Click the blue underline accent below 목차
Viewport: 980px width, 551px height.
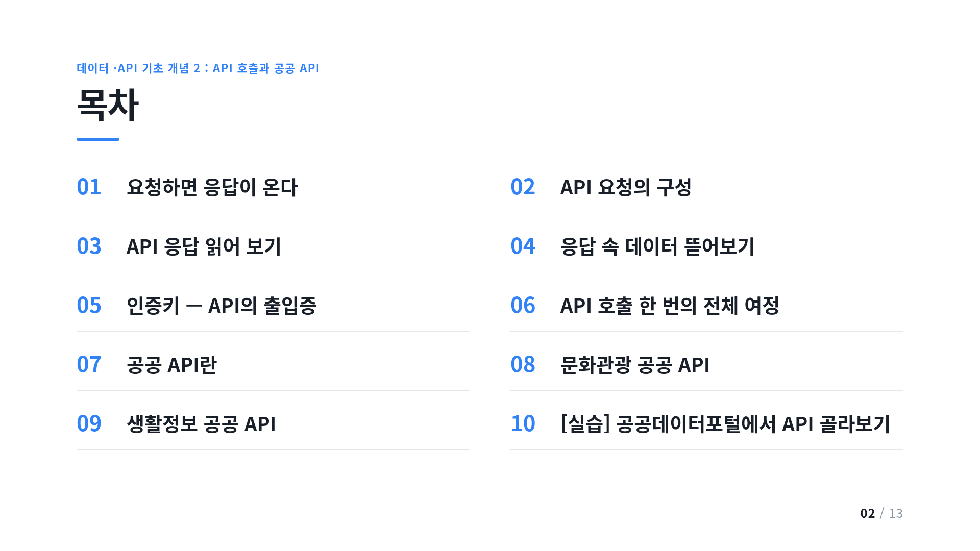click(98, 139)
